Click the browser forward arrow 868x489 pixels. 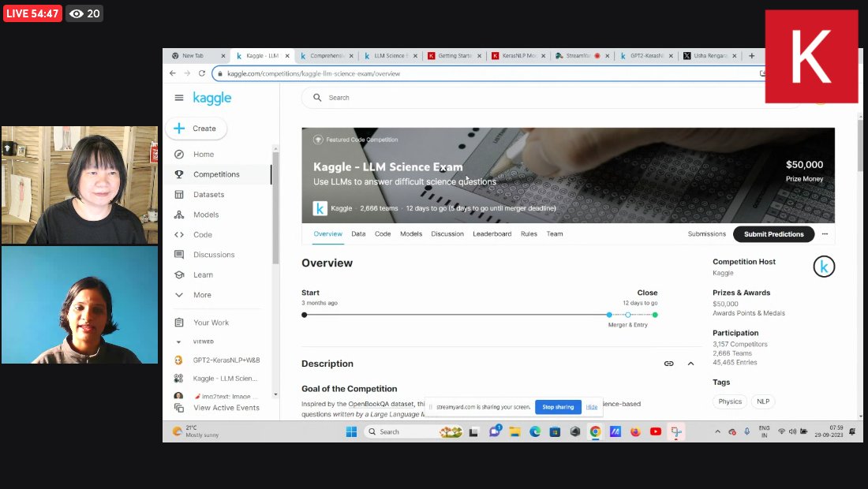coord(187,73)
